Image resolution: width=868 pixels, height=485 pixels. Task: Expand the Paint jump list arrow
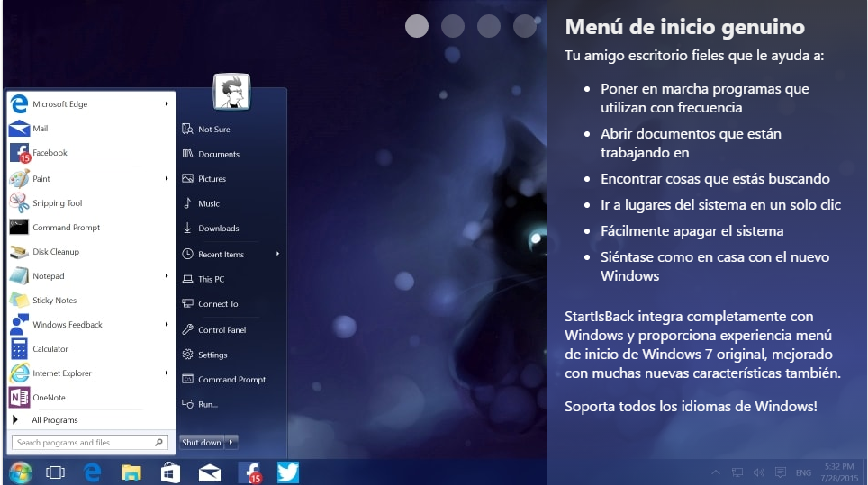click(x=166, y=178)
